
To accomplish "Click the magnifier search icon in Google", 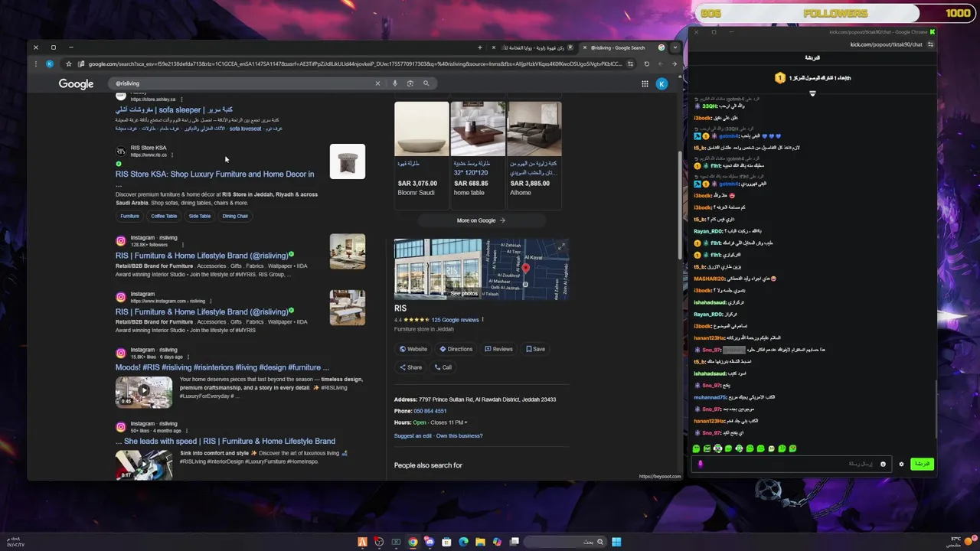I will (x=426, y=83).
